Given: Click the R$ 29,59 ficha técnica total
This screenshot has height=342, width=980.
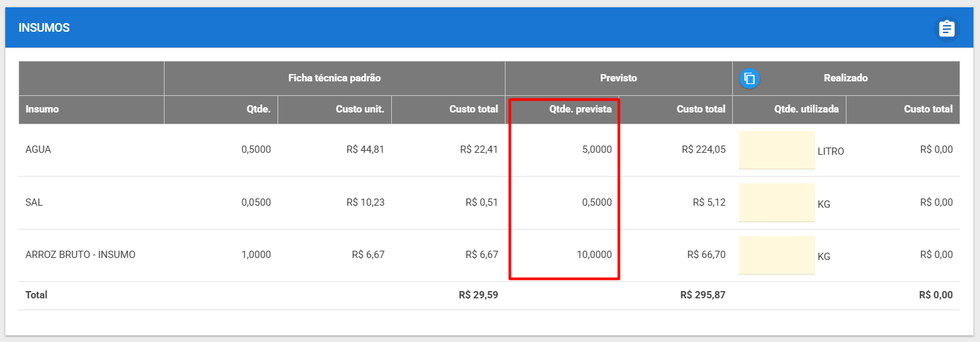Looking at the screenshot, I should point(478,295).
